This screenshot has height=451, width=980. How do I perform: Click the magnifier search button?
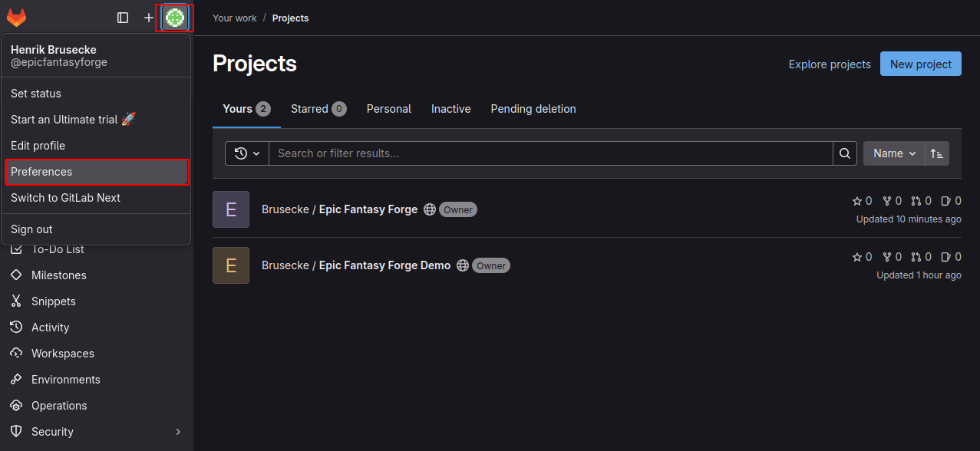845,153
